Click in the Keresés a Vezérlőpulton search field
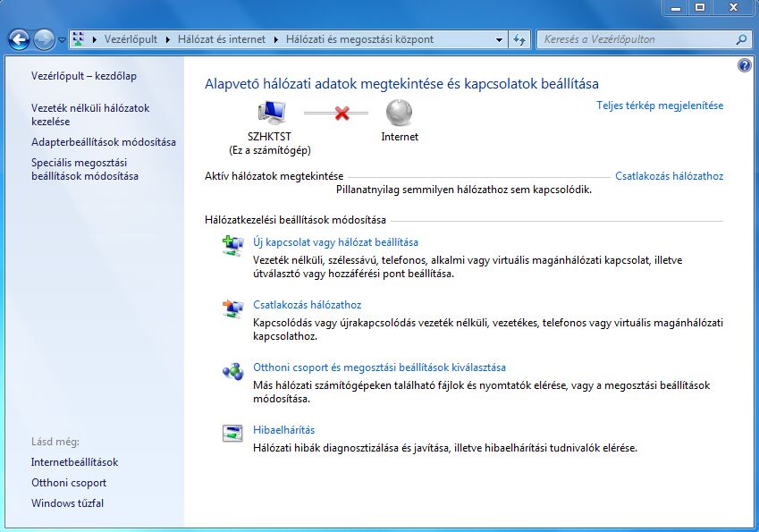The image size is (759, 532). click(637, 39)
